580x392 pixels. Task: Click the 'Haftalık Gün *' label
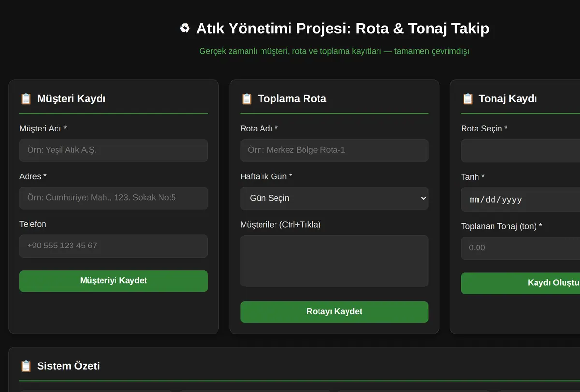pyautogui.click(x=266, y=176)
